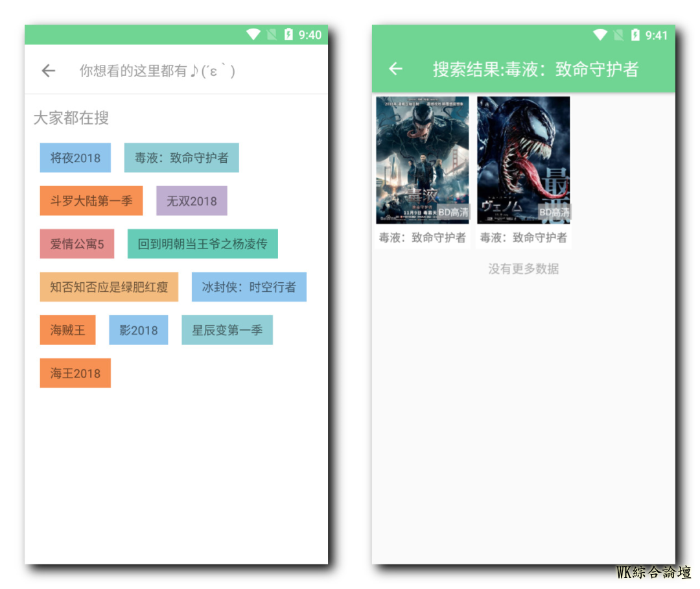The width and height of the screenshot is (700, 589).
Task: Tap the first result's title 毒液：致命守护者
Action: [423, 237]
